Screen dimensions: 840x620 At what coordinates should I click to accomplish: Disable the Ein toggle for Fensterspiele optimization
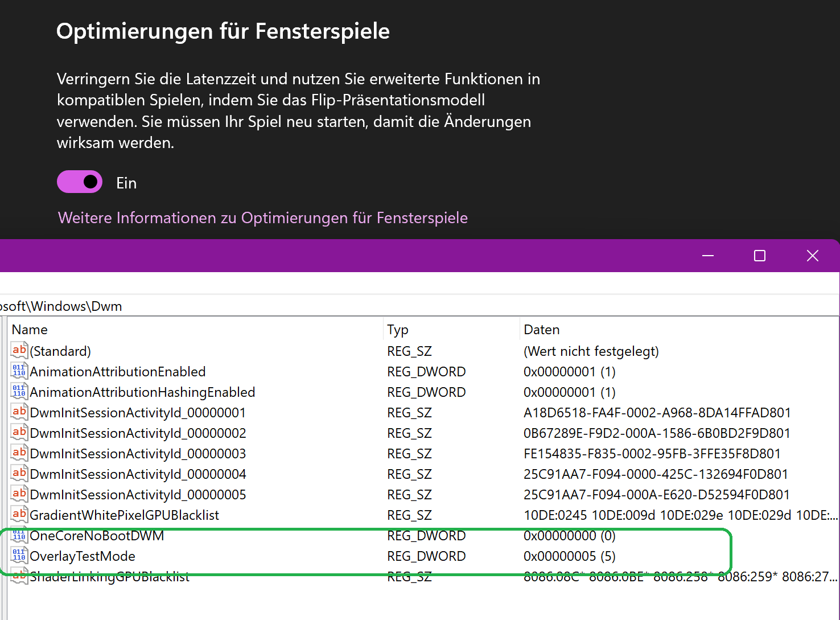79,182
